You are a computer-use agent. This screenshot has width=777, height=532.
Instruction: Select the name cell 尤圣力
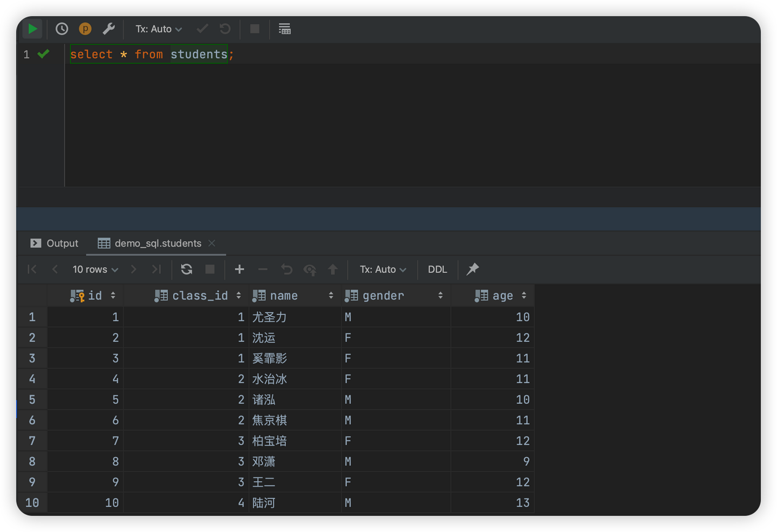[295, 317]
